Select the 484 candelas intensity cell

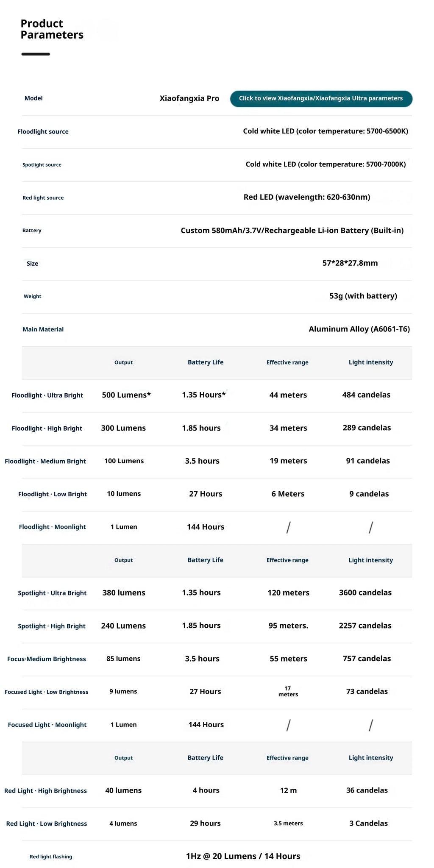pyautogui.click(x=367, y=395)
